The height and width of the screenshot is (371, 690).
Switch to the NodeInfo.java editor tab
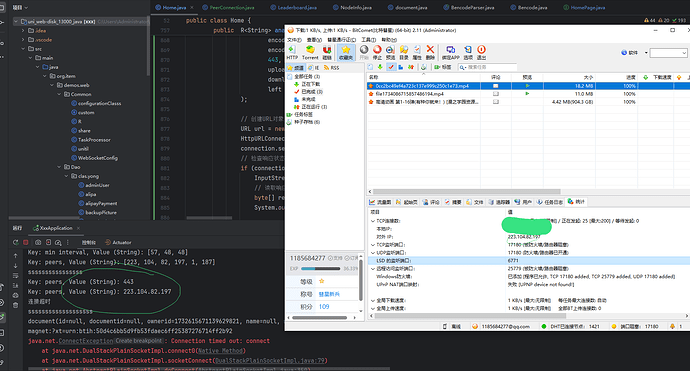[x=352, y=7]
